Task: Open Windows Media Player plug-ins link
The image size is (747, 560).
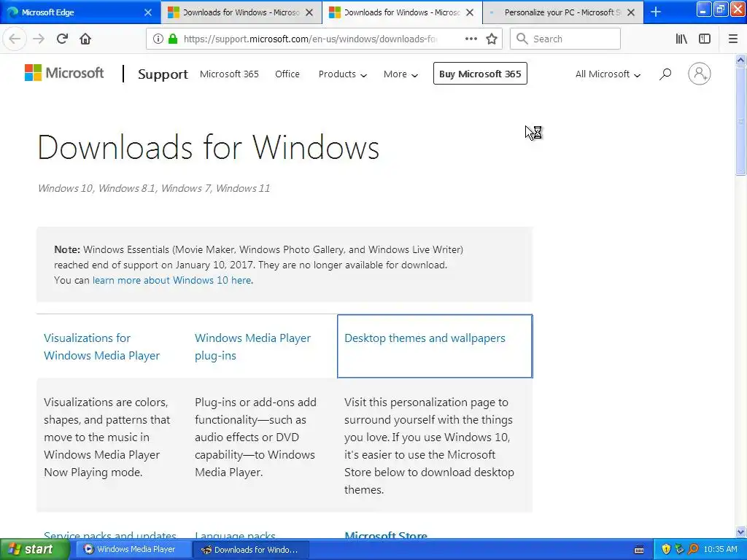Action: point(252,346)
